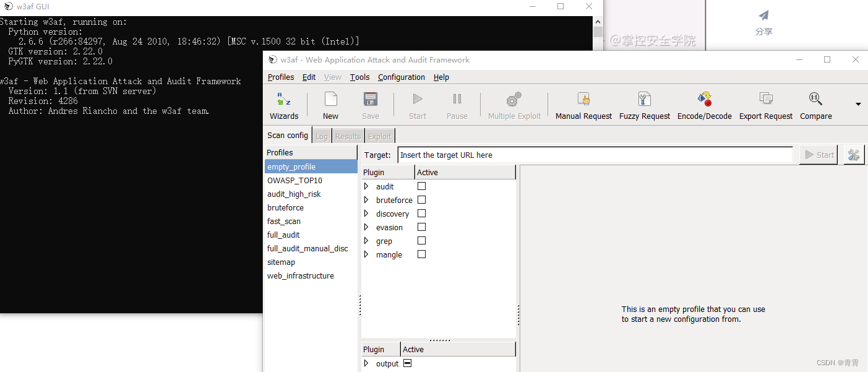
Task: Select the fast_scan profile
Action: (311, 221)
